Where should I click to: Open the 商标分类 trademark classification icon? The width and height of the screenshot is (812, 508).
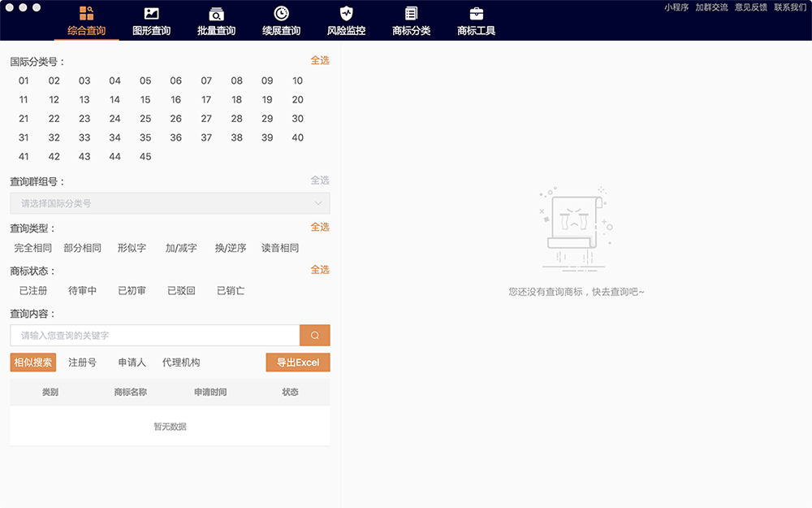[411, 14]
